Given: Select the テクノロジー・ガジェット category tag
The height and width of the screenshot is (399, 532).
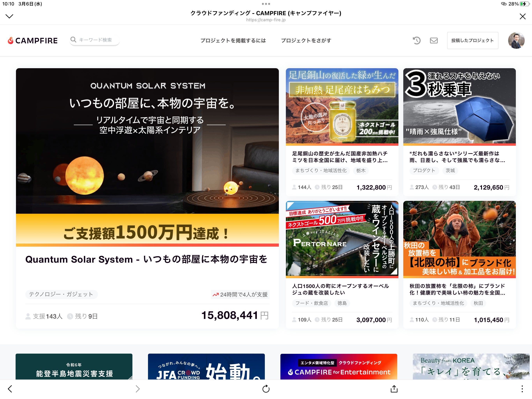Looking at the screenshot, I should pos(61,294).
